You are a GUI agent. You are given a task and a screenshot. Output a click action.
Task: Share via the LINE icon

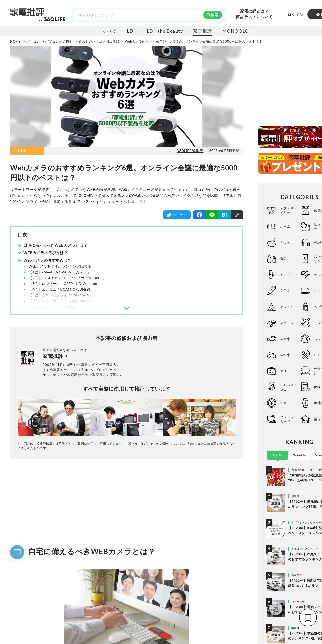point(212,215)
